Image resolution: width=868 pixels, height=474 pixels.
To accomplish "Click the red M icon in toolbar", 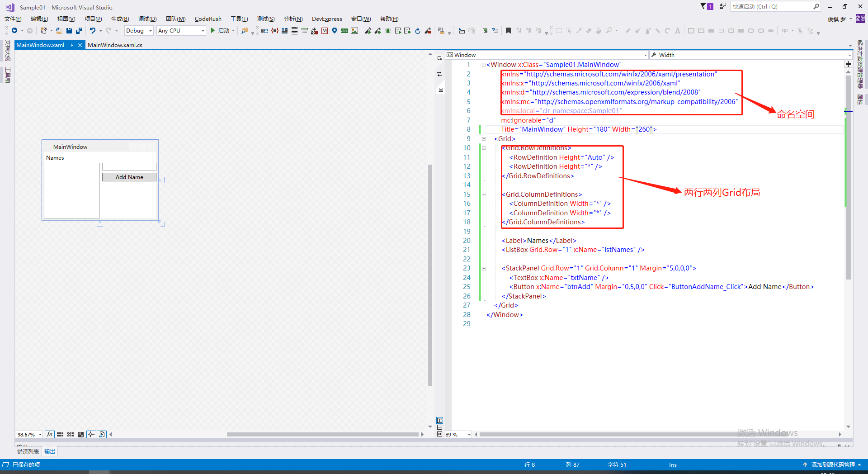I will [325, 31].
